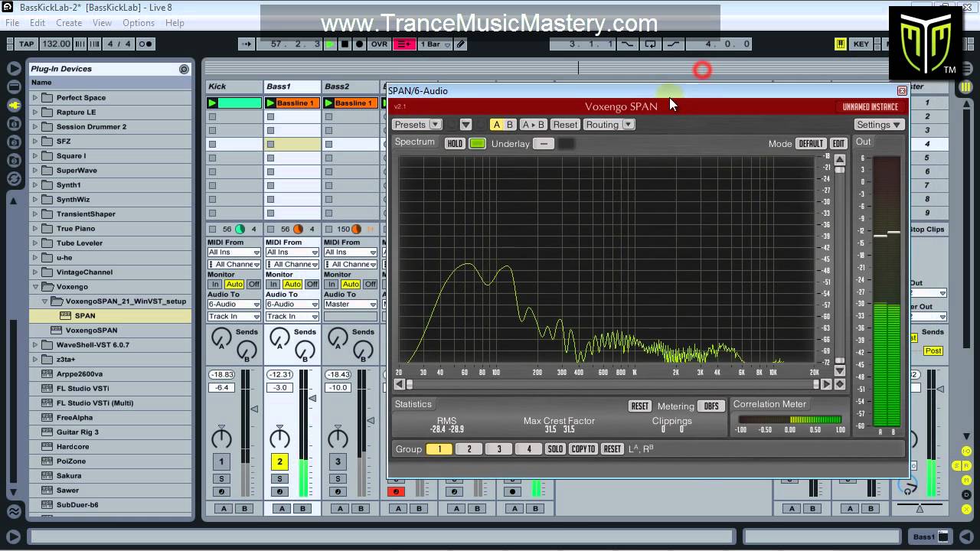Start playback with the green Play button
980x551 pixels.
330,44
